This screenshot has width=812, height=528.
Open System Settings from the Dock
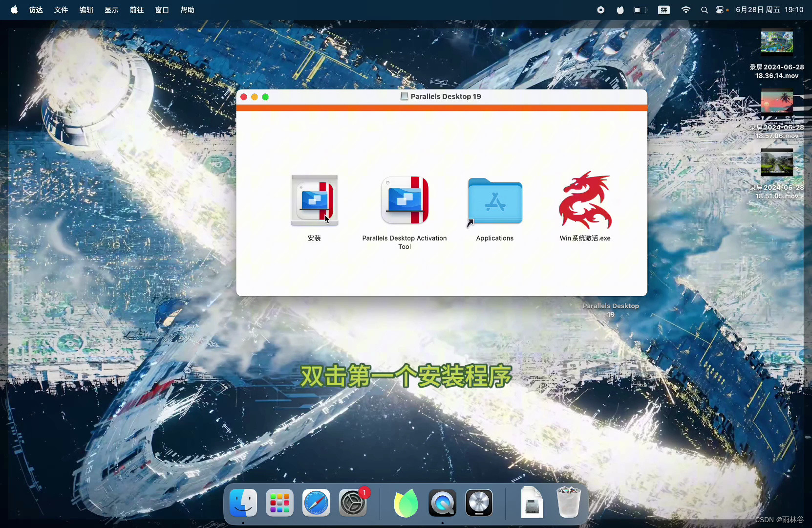click(x=353, y=503)
